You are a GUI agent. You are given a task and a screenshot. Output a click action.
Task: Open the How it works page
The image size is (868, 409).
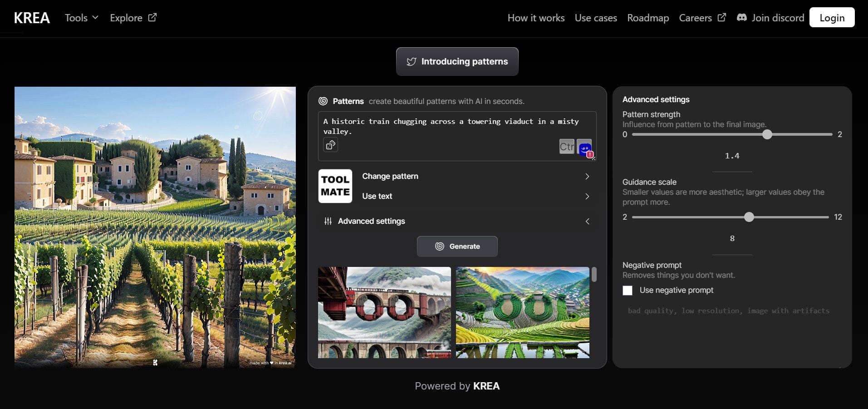coord(536,18)
